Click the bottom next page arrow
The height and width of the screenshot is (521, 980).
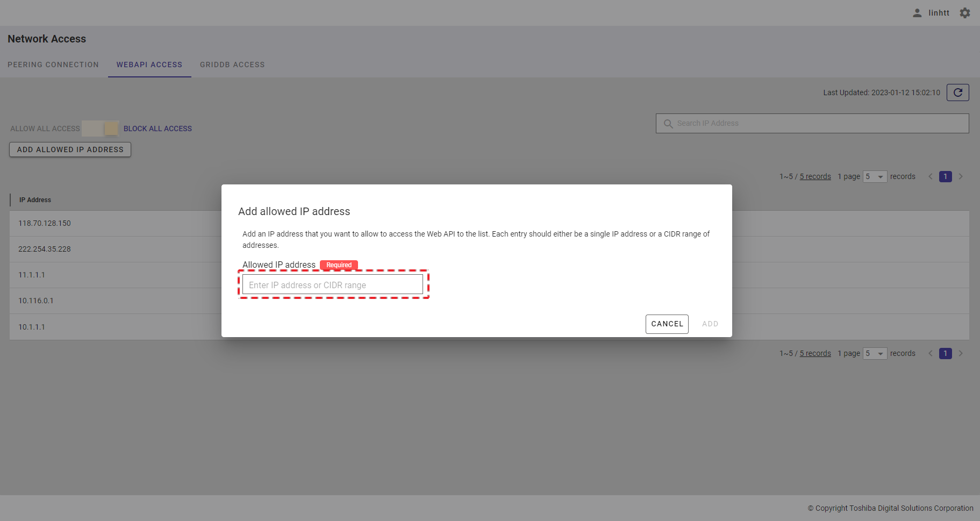pos(961,353)
